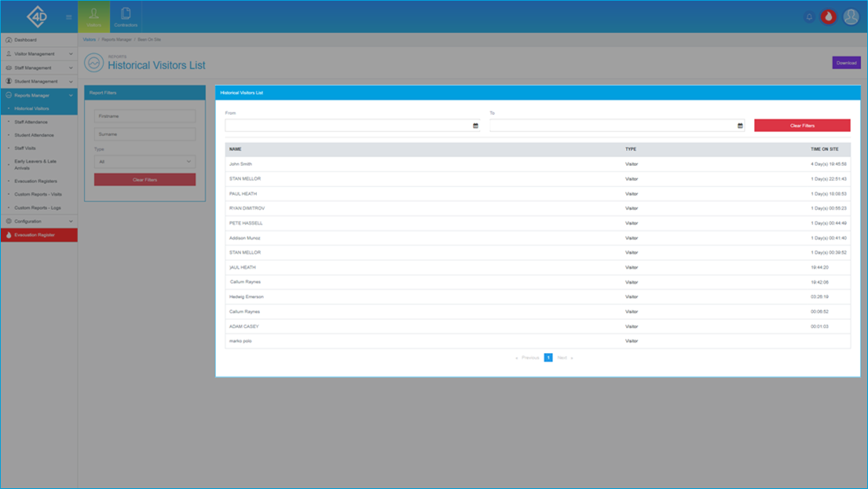Click the Surname filter field
This screenshot has height=489, width=868.
click(x=145, y=134)
